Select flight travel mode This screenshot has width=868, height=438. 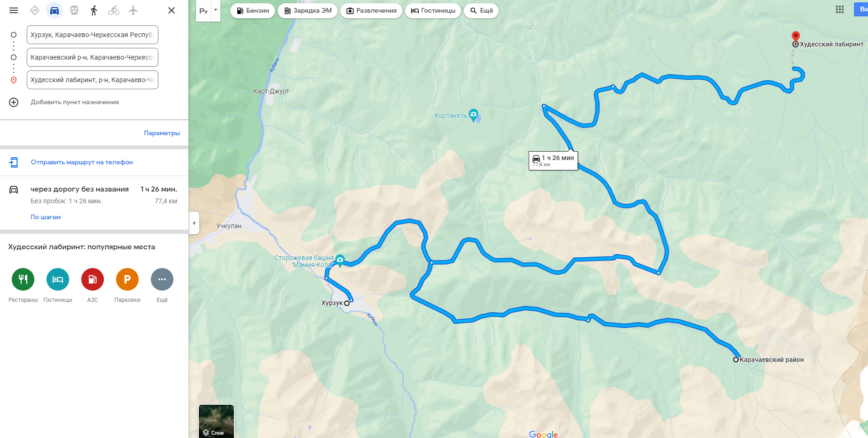click(133, 10)
